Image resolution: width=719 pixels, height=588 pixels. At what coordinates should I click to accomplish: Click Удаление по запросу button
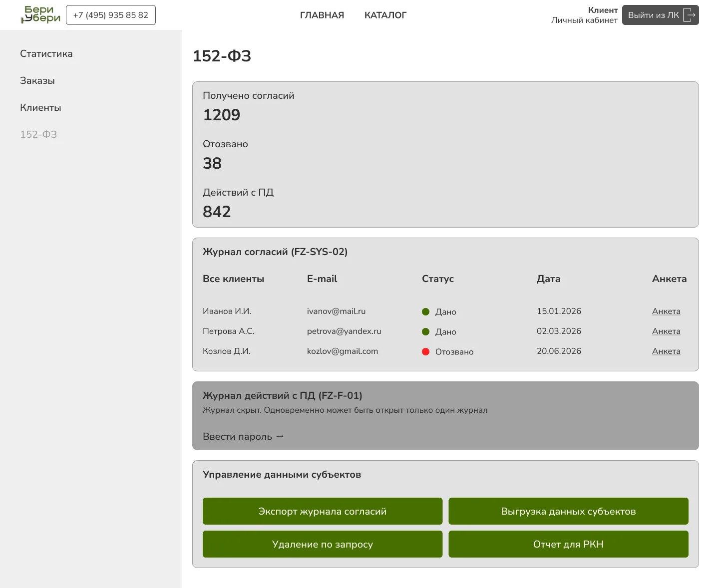[323, 544]
